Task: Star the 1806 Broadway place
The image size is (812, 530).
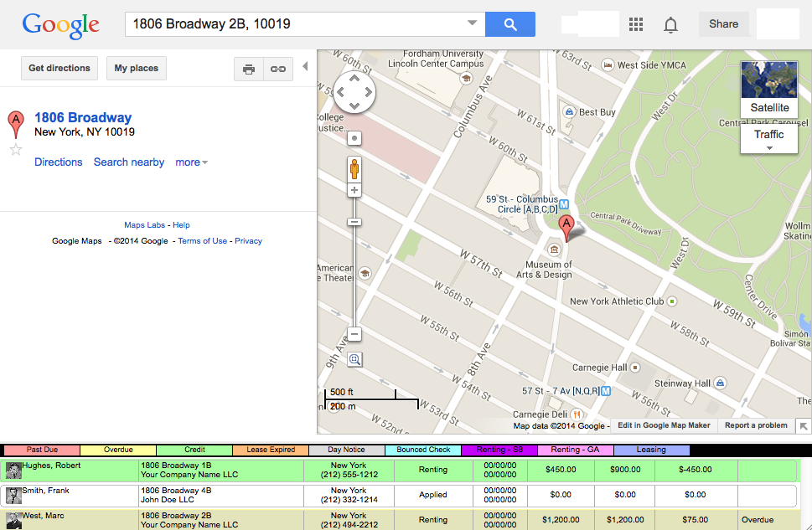Action: pos(16,150)
